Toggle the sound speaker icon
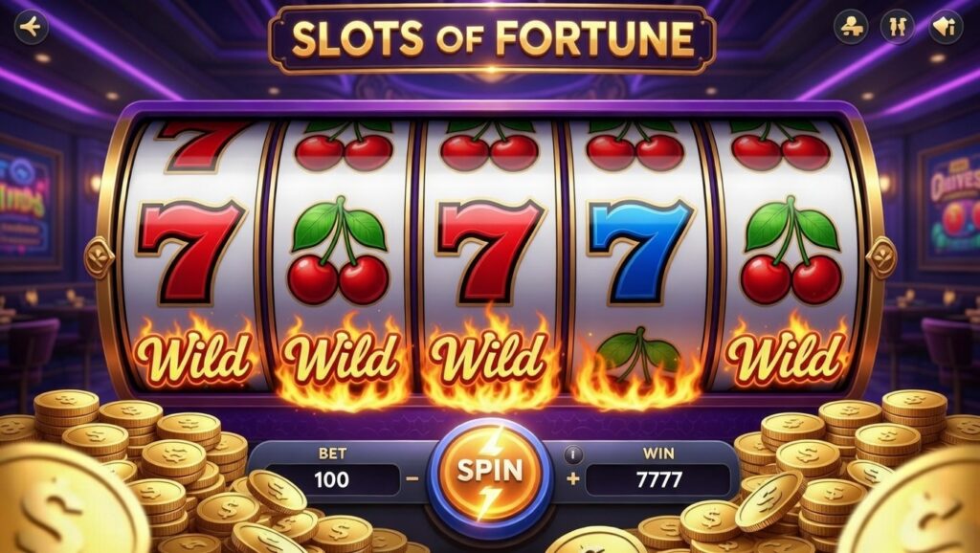980x553 pixels. [945, 27]
